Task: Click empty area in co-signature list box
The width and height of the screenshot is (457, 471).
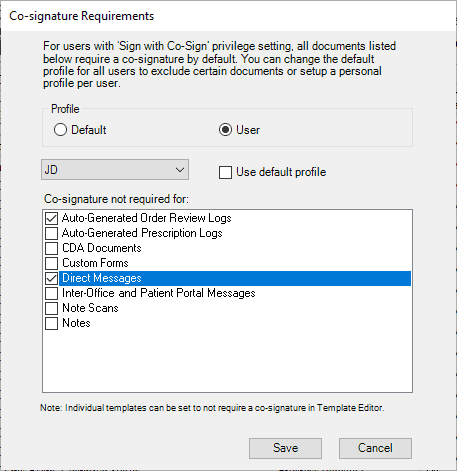Action: [227, 362]
